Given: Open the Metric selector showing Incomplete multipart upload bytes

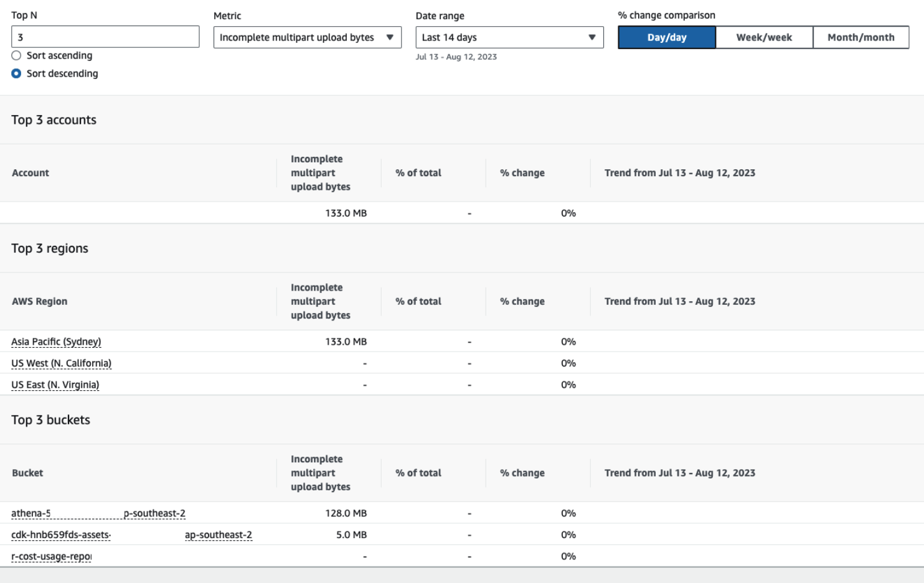Looking at the screenshot, I should click(308, 37).
